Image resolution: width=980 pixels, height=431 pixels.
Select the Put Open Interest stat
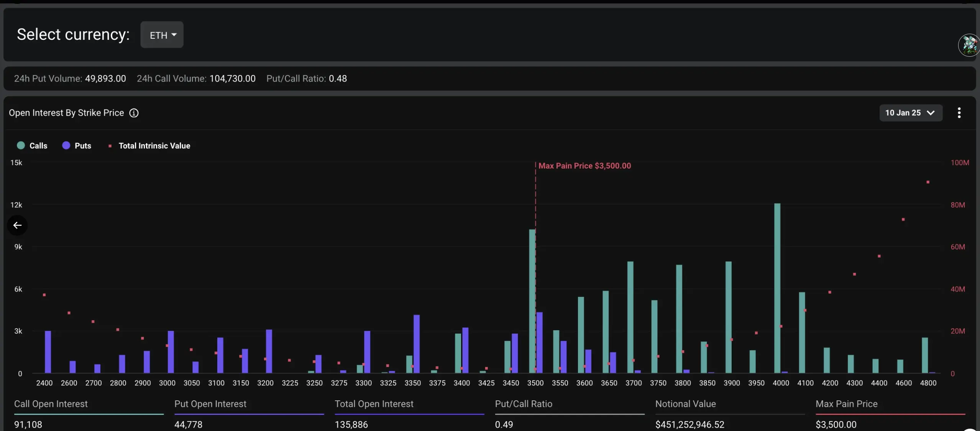210,404
